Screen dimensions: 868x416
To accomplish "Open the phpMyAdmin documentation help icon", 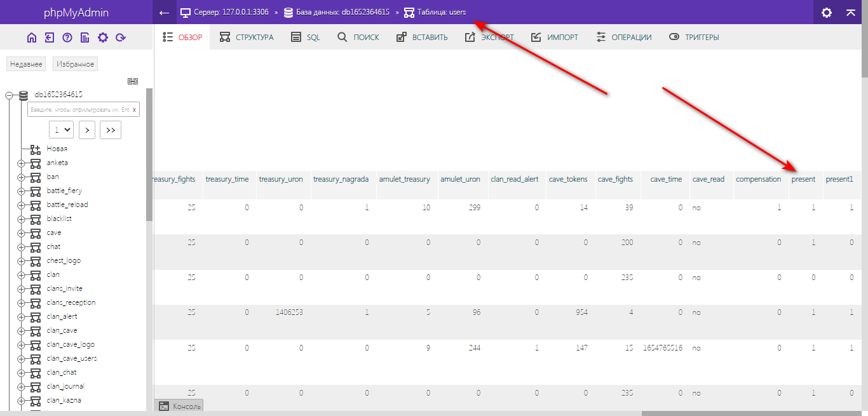I will click(x=67, y=38).
